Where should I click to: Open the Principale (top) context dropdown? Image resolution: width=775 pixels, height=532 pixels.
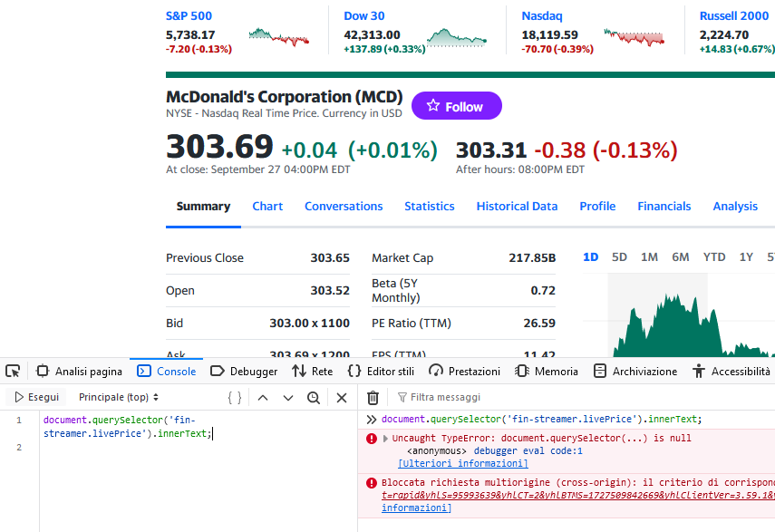pyautogui.click(x=119, y=397)
